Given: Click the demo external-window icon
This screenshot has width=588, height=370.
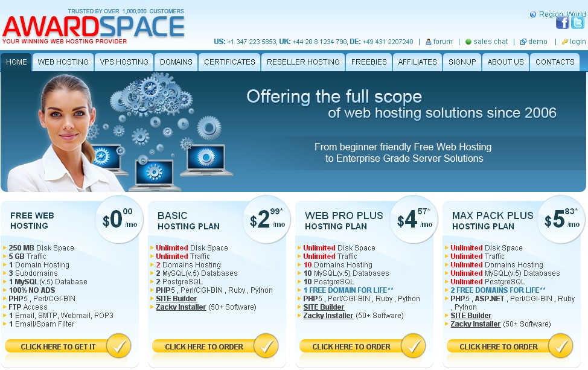Looking at the screenshot, I should pos(523,42).
